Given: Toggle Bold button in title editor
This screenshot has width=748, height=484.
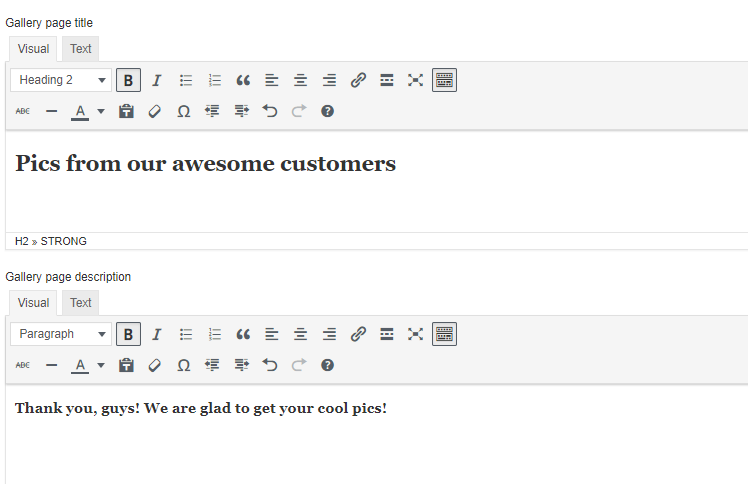Looking at the screenshot, I should pyautogui.click(x=128, y=81).
